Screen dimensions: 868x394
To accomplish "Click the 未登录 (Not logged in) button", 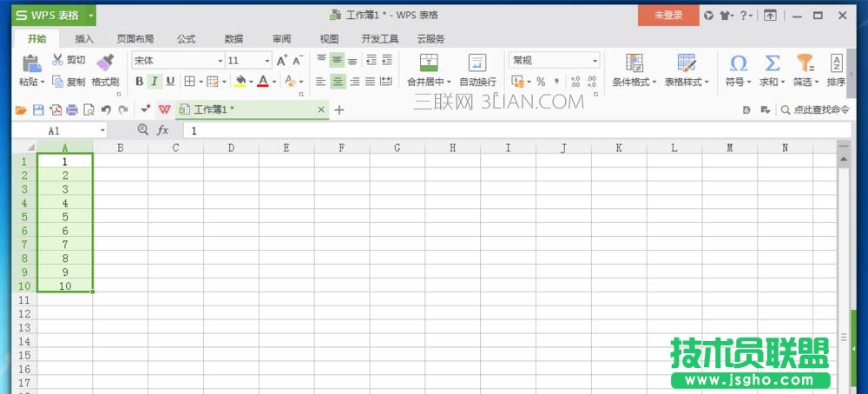I will pyautogui.click(x=668, y=16).
